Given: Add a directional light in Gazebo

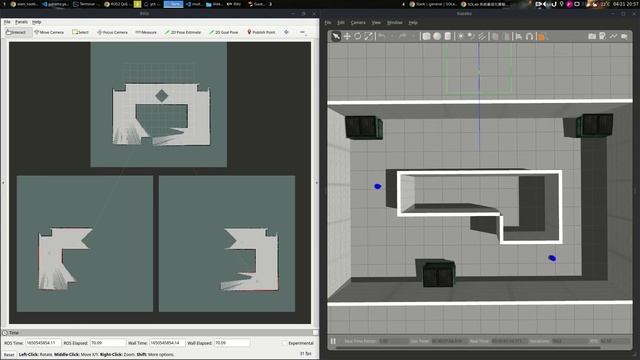Looking at the screenshot, I should pos(482,36).
